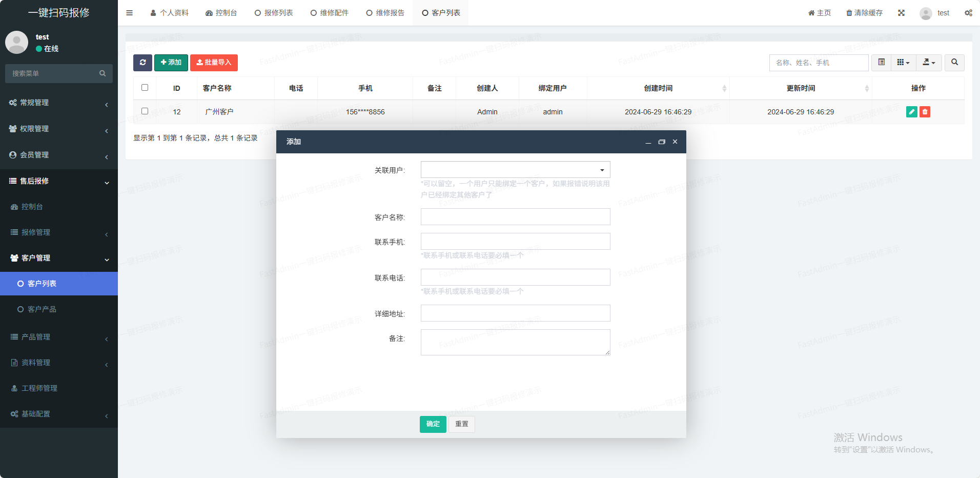
Task: Click the refresh table icon button
Action: pyautogui.click(x=142, y=63)
